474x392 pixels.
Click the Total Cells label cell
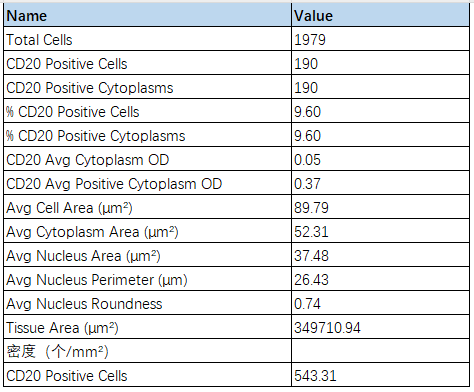click(x=148, y=39)
